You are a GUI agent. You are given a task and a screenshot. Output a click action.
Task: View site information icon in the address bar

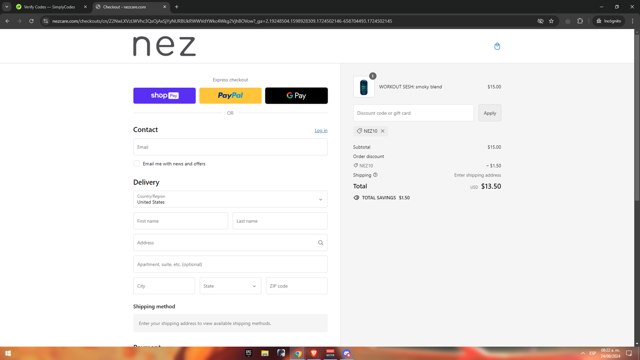(x=46, y=21)
